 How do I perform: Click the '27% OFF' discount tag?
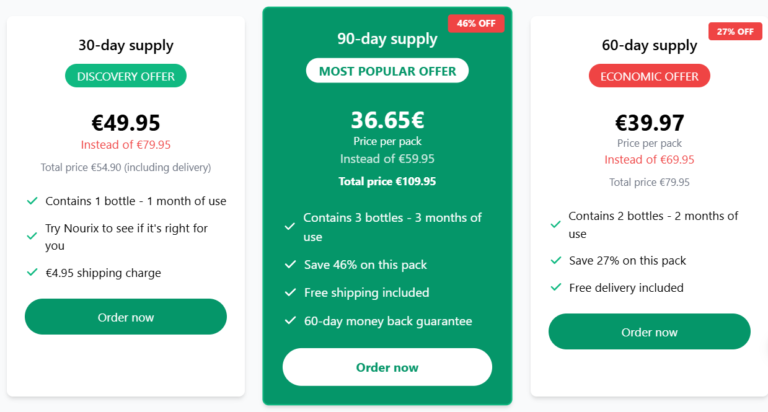735,31
